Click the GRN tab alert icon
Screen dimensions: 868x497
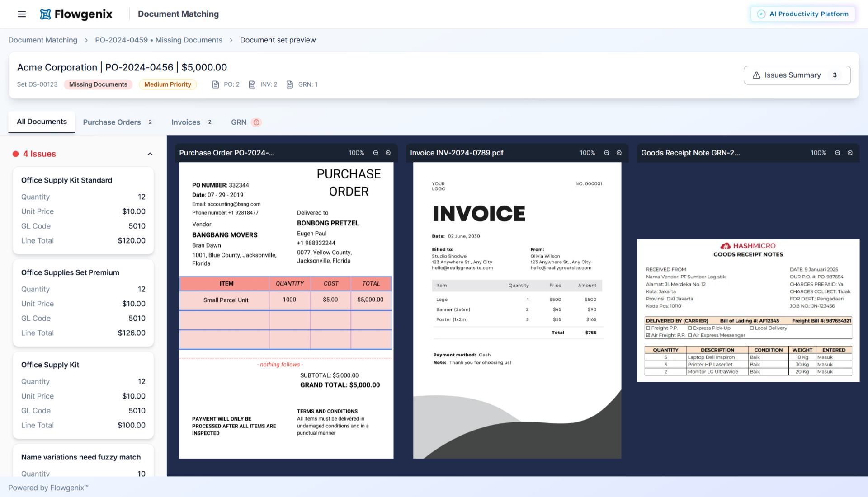(x=256, y=122)
